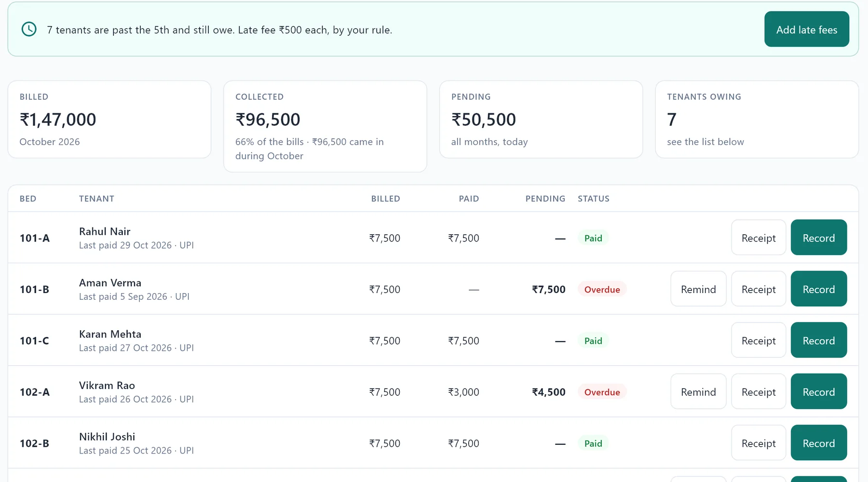Viewport: 868px width, 482px height.
Task: Click the Overdue badge for Vikram Rao
Action: (602, 392)
